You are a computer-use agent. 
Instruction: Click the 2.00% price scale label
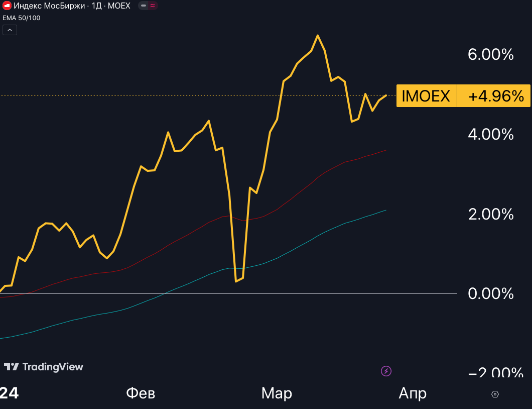pyautogui.click(x=490, y=214)
